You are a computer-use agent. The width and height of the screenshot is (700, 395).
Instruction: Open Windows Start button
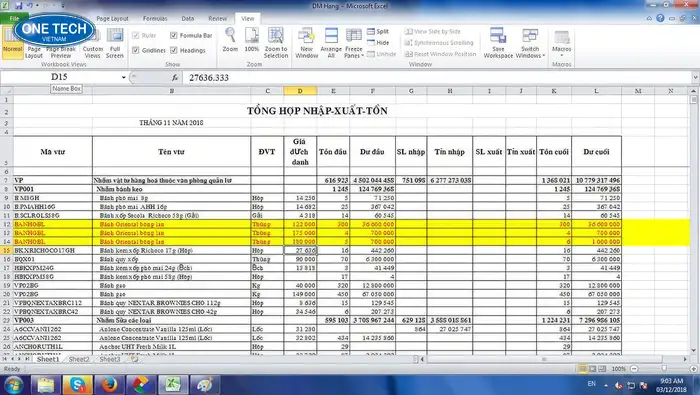pyautogui.click(x=13, y=385)
